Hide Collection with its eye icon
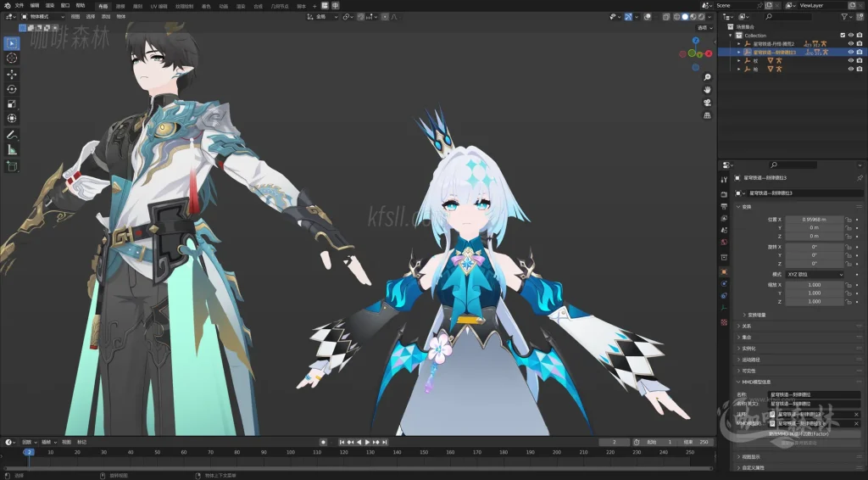 pyautogui.click(x=851, y=36)
